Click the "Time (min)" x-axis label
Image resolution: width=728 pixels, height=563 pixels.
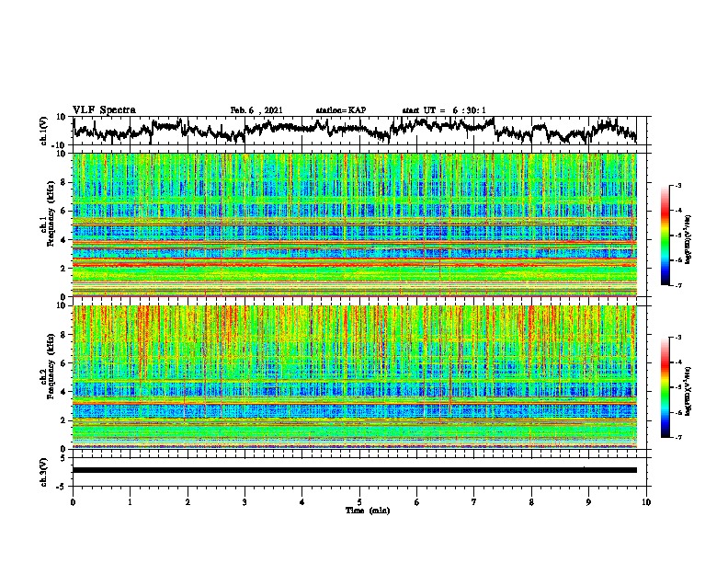tap(368, 511)
